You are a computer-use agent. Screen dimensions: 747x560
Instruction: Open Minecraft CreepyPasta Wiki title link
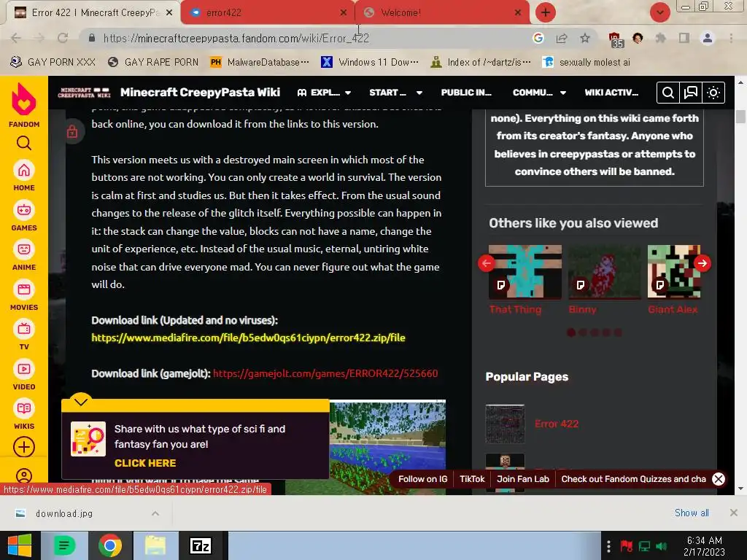click(200, 93)
